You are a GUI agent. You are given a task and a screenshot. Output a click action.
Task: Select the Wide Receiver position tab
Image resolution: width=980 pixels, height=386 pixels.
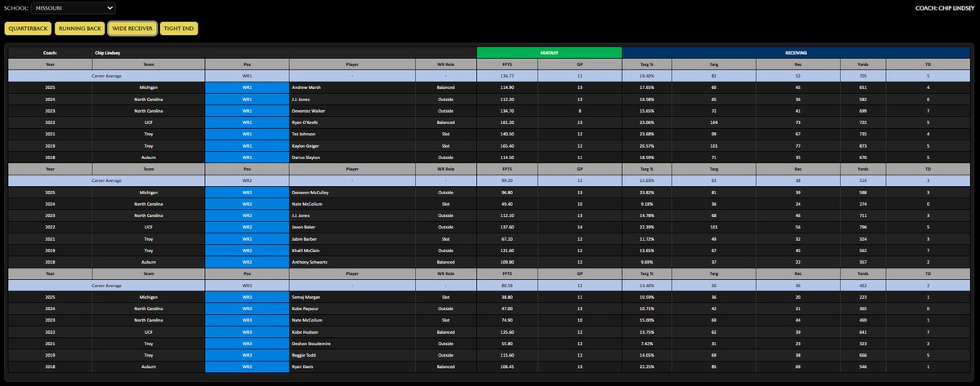[131, 29]
